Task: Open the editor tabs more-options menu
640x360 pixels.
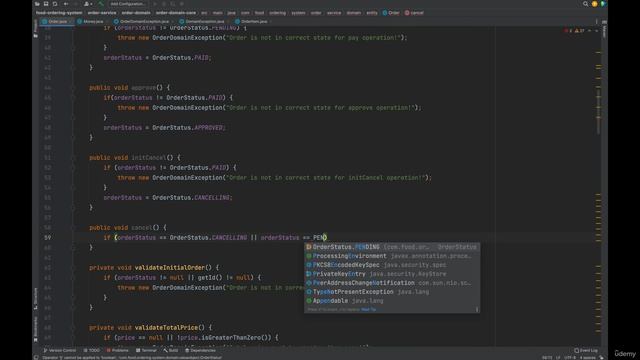Action: coord(596,22)
